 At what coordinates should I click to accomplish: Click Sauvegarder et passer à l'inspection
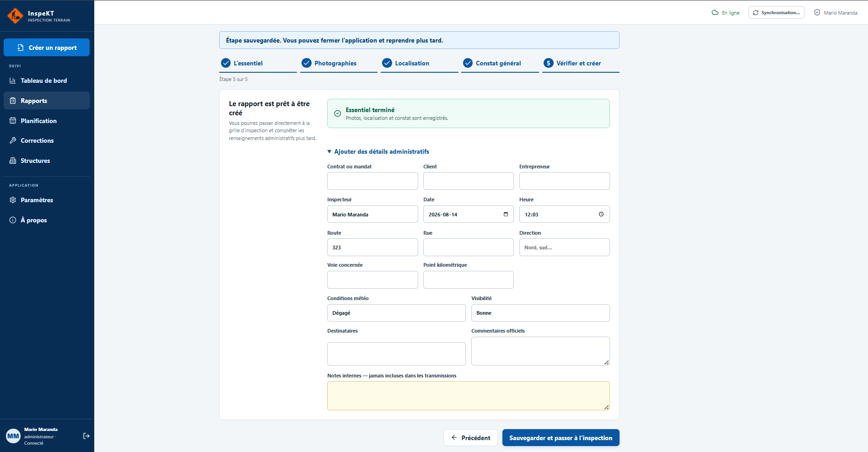561,438
